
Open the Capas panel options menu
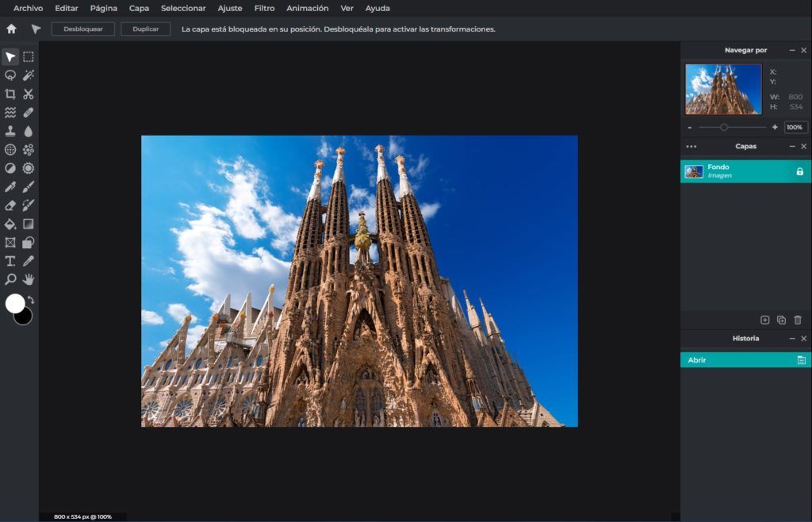click(691, 147)
